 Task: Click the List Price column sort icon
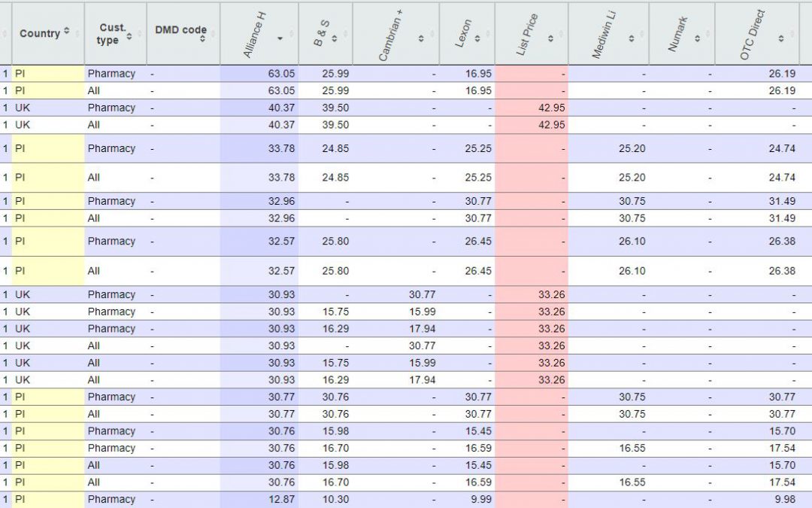pyautogui.click(x=551, y=38)
